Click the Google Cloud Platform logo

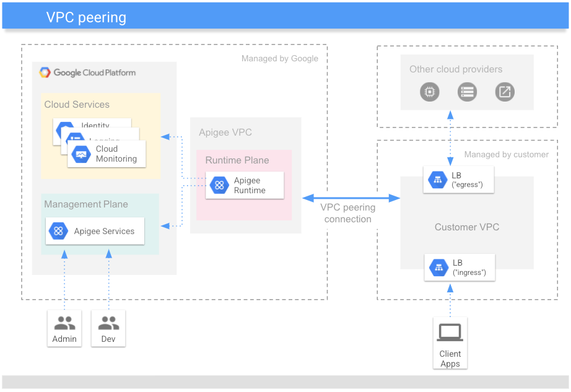pos(87,72)
